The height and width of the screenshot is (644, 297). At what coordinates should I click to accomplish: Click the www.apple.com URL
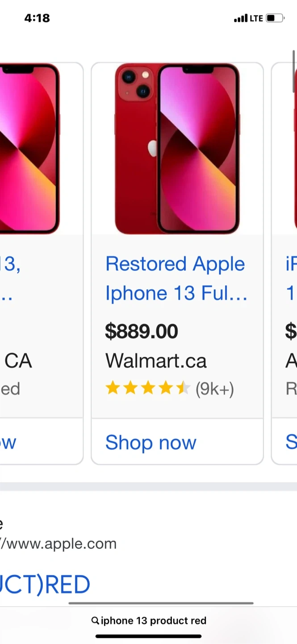point(59,544)
